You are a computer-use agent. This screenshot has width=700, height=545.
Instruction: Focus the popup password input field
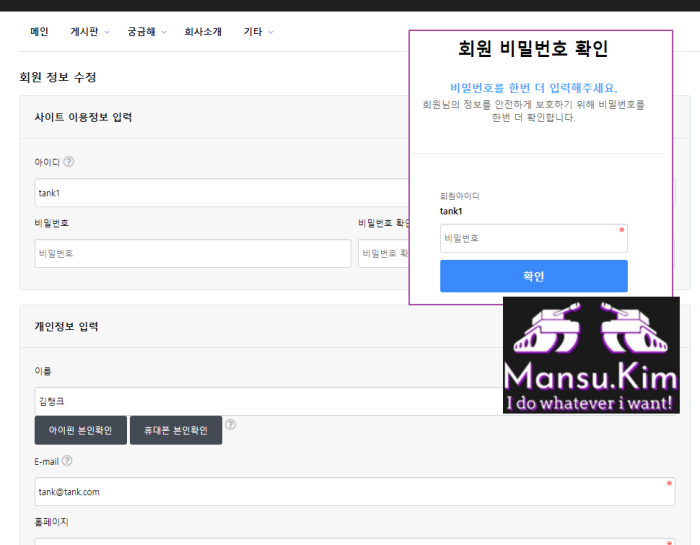click(533, 238)
